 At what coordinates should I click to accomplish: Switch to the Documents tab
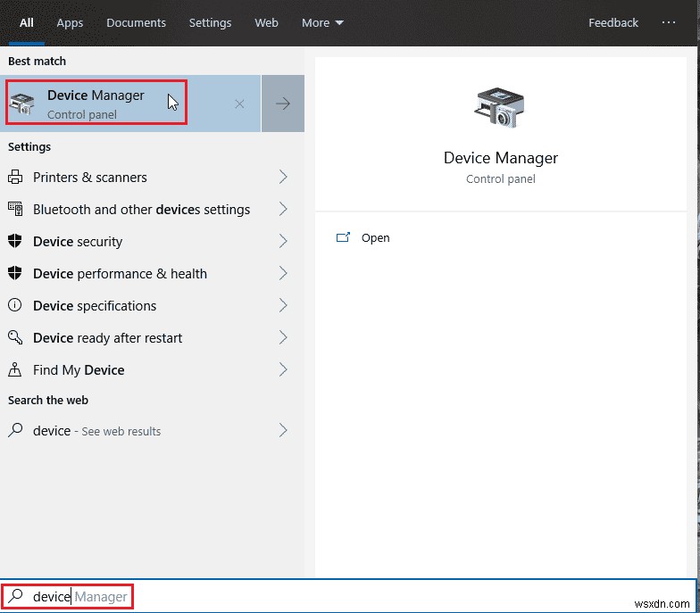pos(136,22)
